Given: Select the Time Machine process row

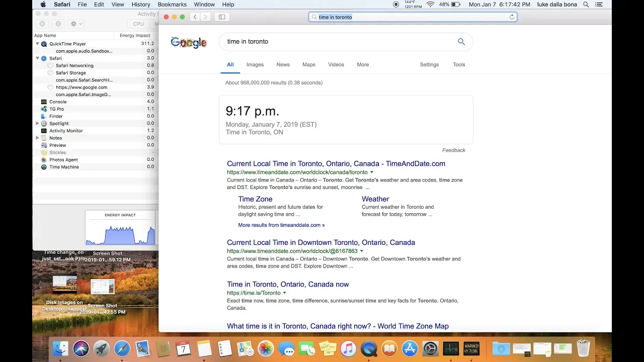Looking at the screenshot, I should [x=96, y=167].
